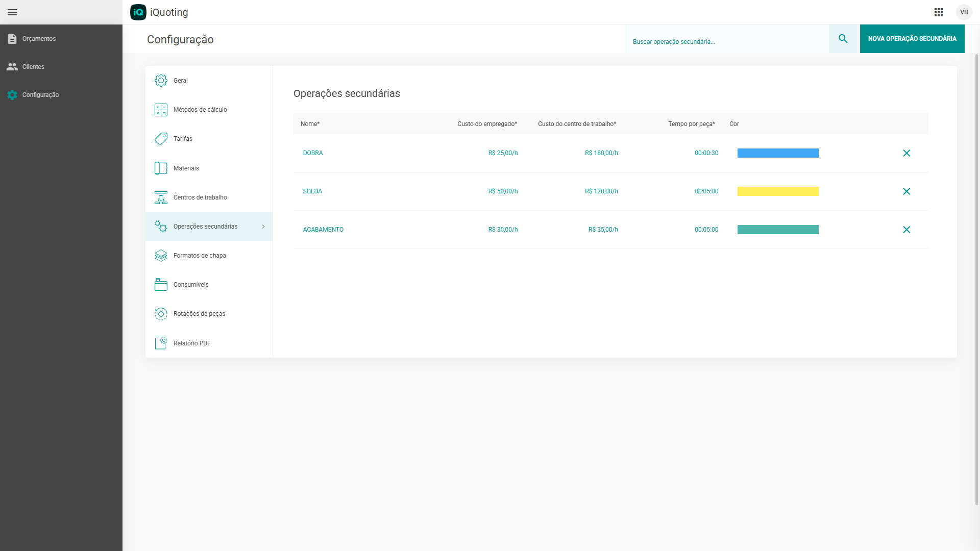Click NOVA OPERAÇÃO SECUNDÁRIA button
The height and width of the screenshot is (551, 980).
[912, 39]
